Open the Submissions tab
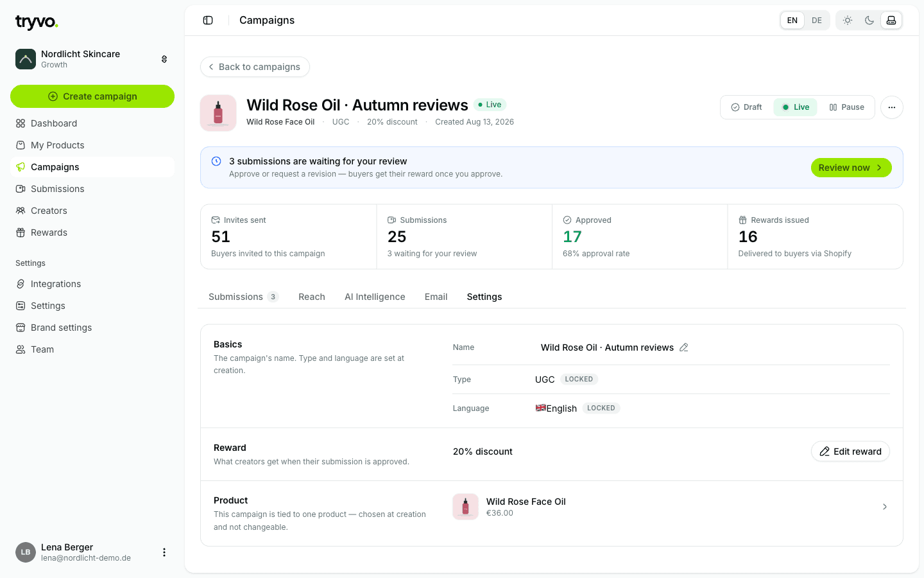This screenshot has width=924, height=578. pyautogui.click(x=243, y=297)
